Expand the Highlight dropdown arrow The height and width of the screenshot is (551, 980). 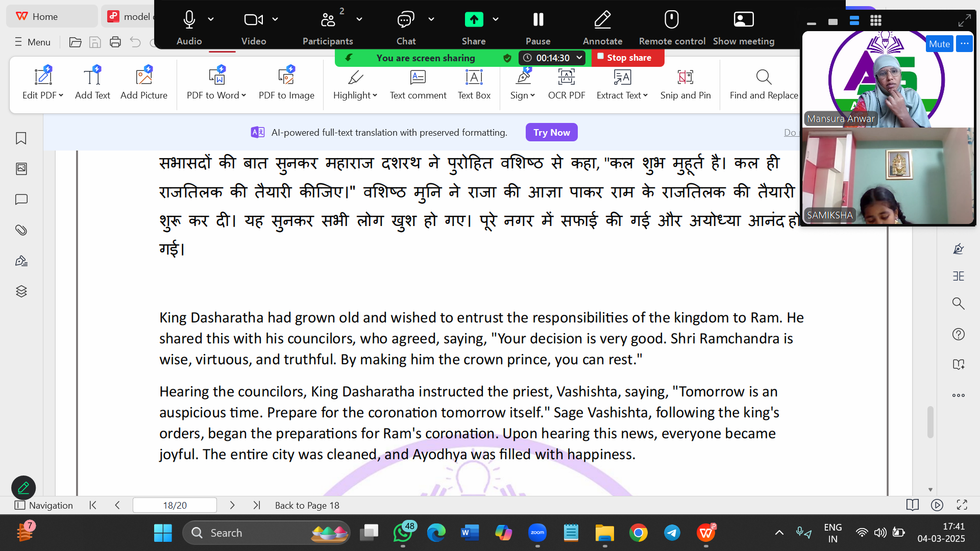pyautogui.click(x=375, y=95)
